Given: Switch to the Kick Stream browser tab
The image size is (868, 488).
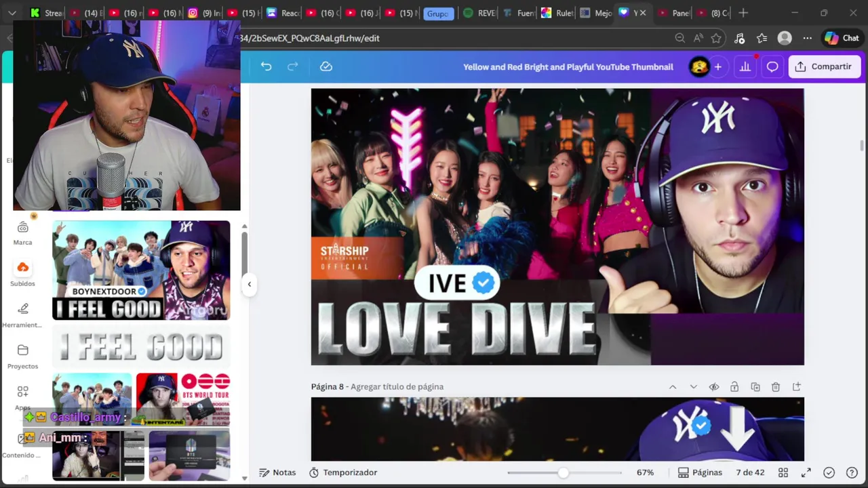Looking at the screenshot, I should click(46, 13).
